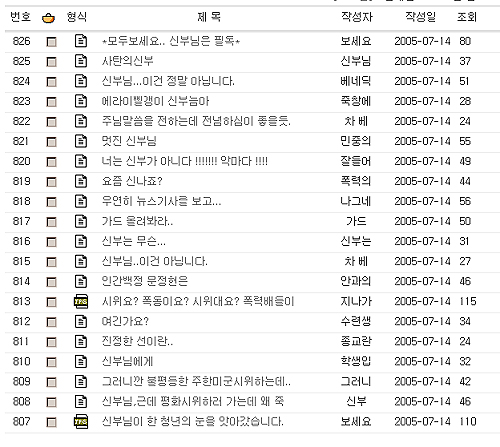
Task: Open post titled 여긴가요?
Action: 125,321
